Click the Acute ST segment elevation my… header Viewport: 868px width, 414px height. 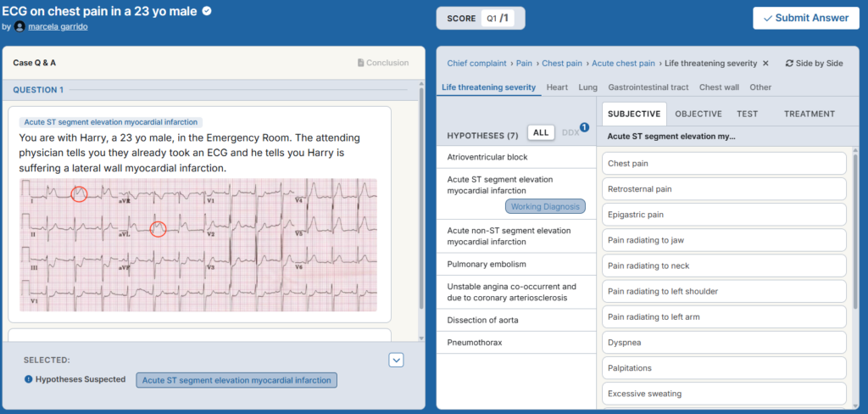pyautogui.click(x=671, y=137)
